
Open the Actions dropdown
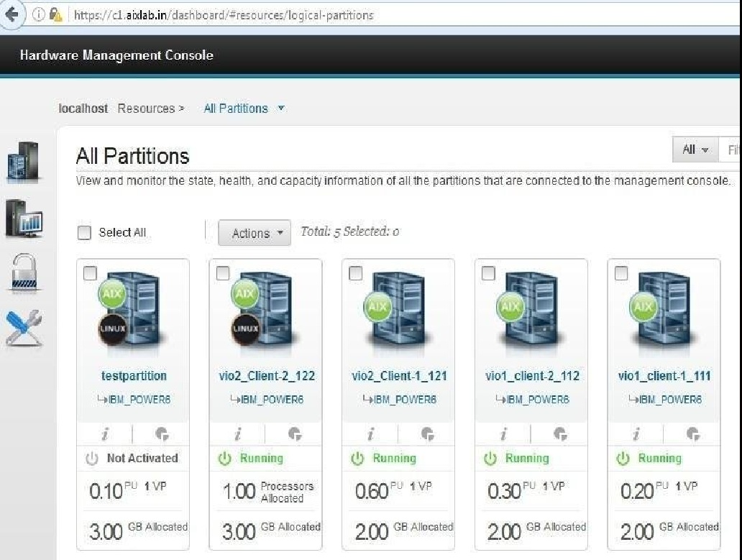tap(255, 233)
